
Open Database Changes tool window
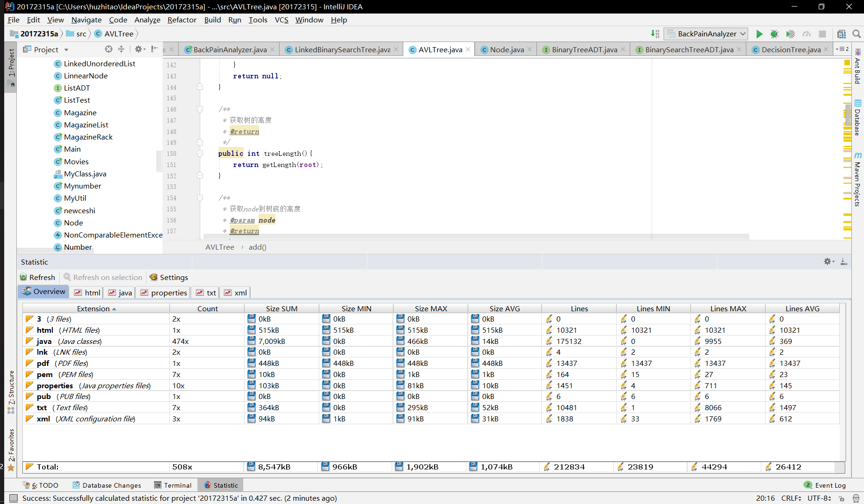pyautogui.click(x=107, y=485)
